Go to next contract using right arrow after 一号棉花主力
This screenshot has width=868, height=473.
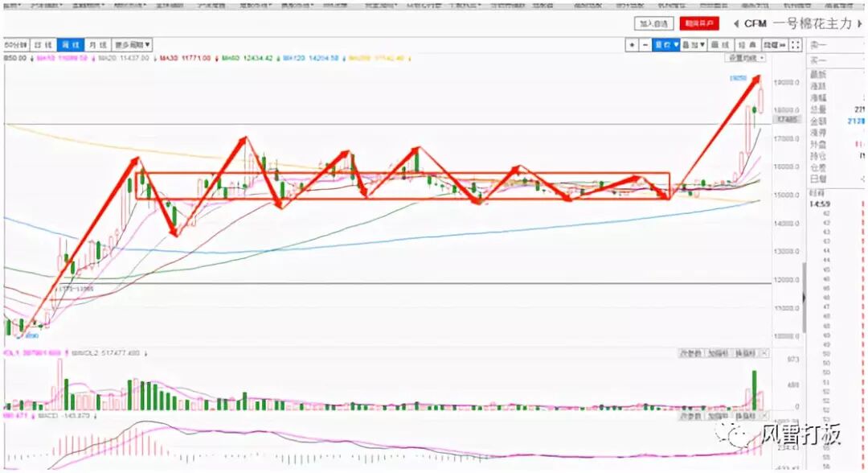click(860, 24)
